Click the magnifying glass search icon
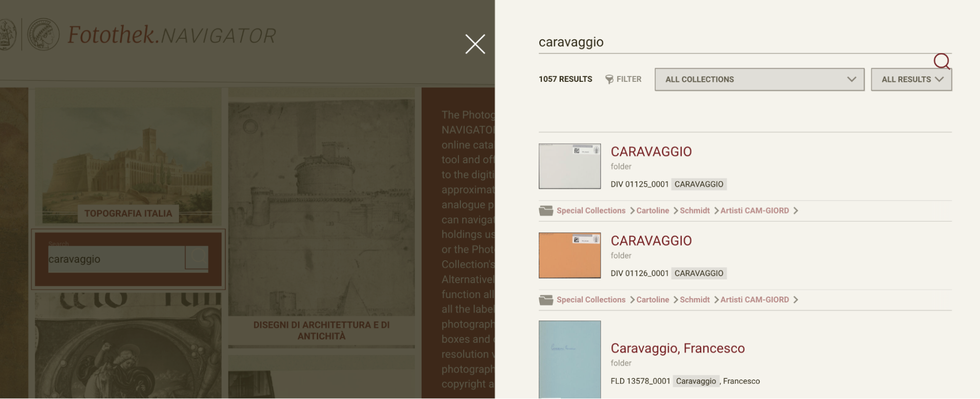 (942, 61)
